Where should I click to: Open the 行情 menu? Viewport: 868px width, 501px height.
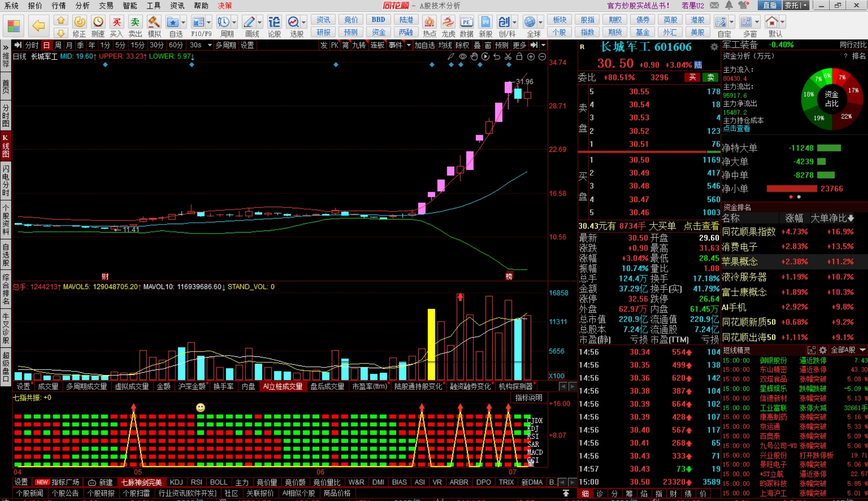click(58, 5)
